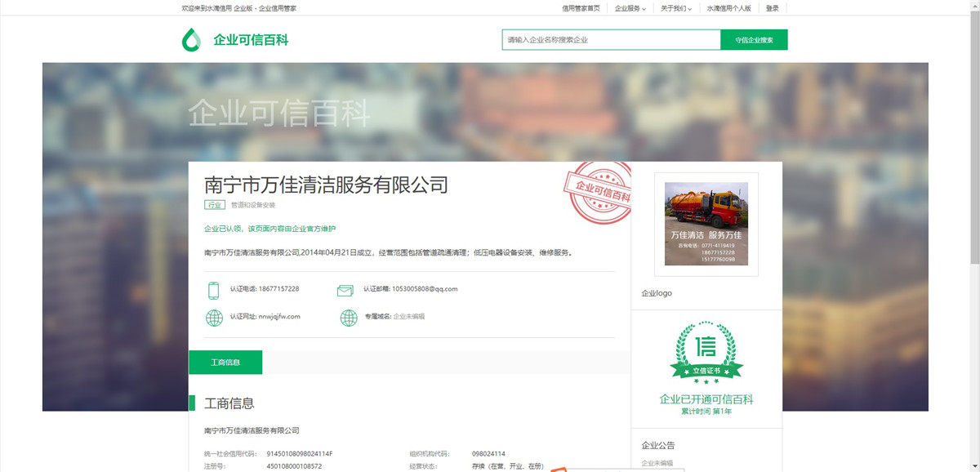This screenshot has height=472, width=980.
Task: Open the nnwjqjfw.com certified website link
Action: pos(279,317)
